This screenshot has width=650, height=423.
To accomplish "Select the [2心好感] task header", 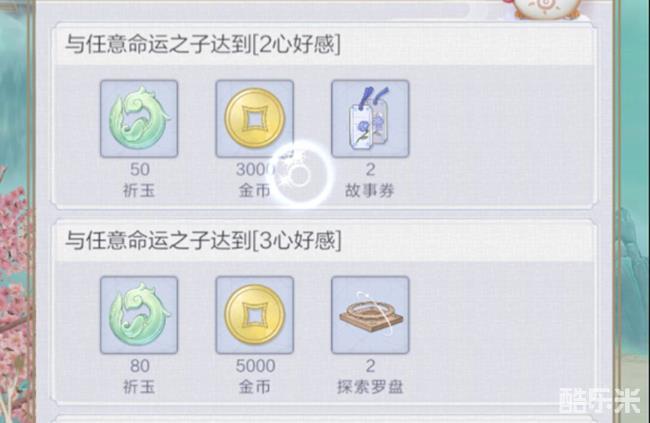I will (x=323, y=44).
